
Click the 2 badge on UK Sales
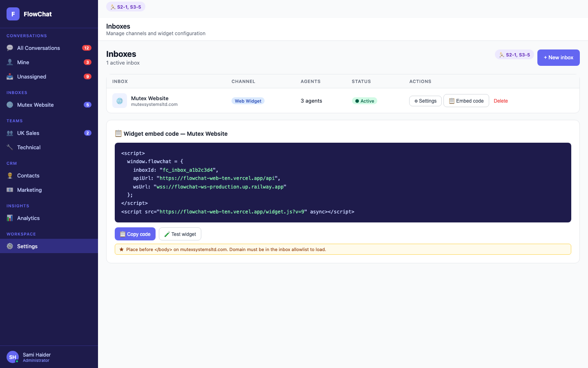[x=87, y=133]
